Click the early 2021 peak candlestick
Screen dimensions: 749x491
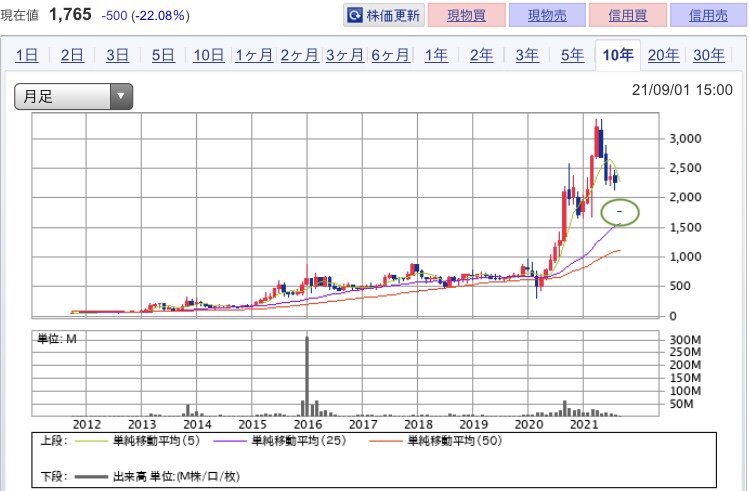[596, 139]
